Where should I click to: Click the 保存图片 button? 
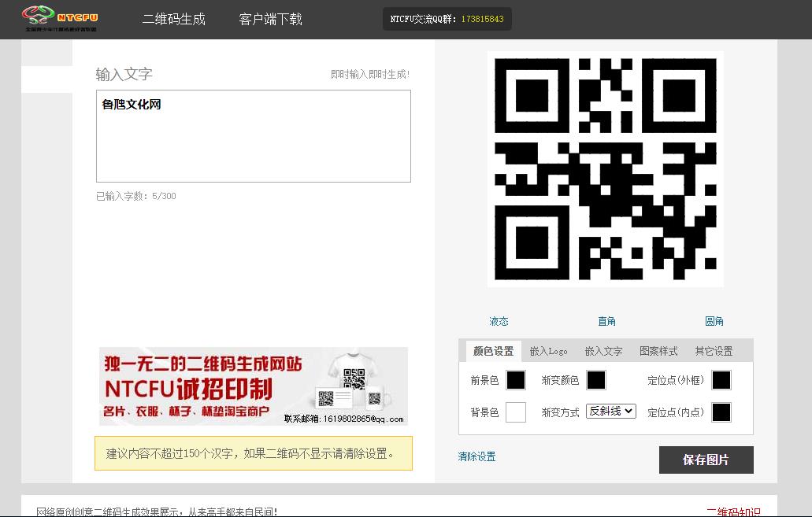(706, 460)
